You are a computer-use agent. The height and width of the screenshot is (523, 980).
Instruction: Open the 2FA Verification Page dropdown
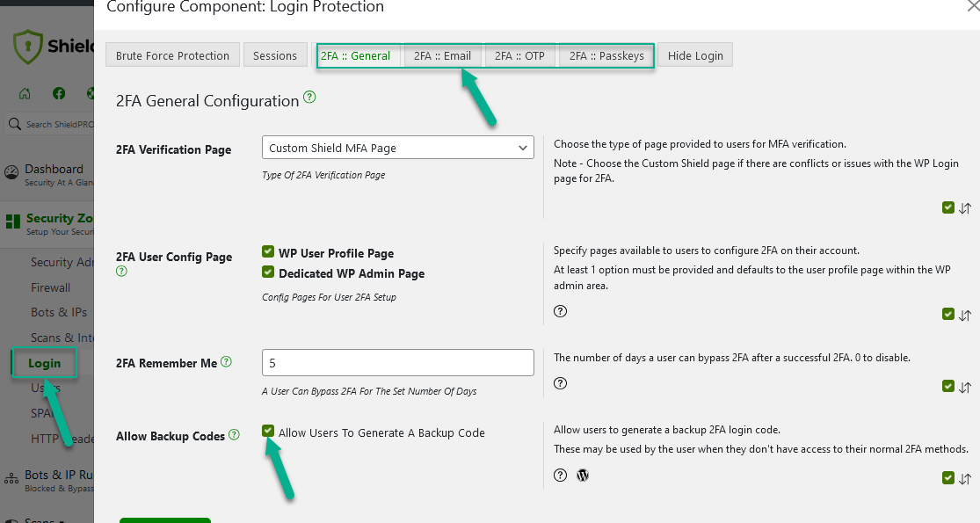tap(397, 148)
